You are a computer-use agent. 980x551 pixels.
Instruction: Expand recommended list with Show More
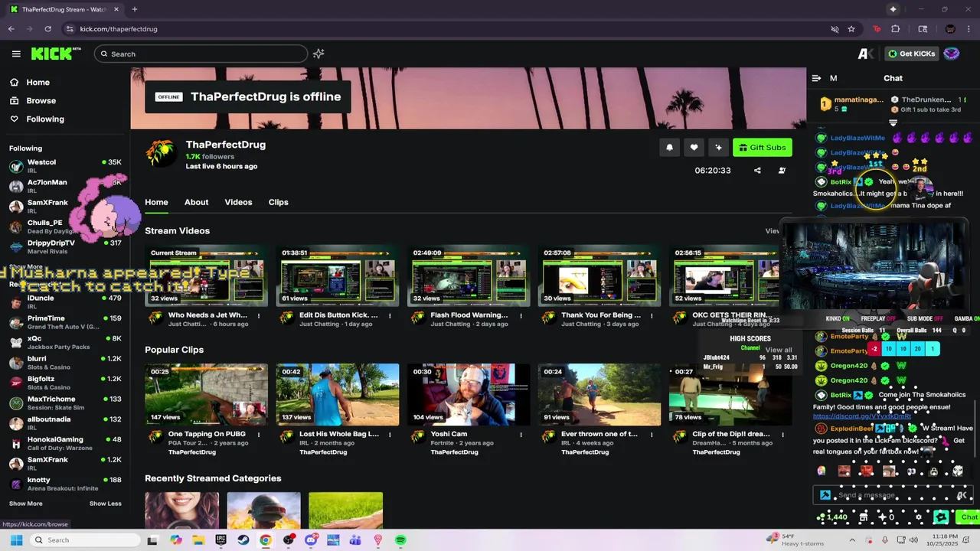pyautogui.click(x=26, y=504)
